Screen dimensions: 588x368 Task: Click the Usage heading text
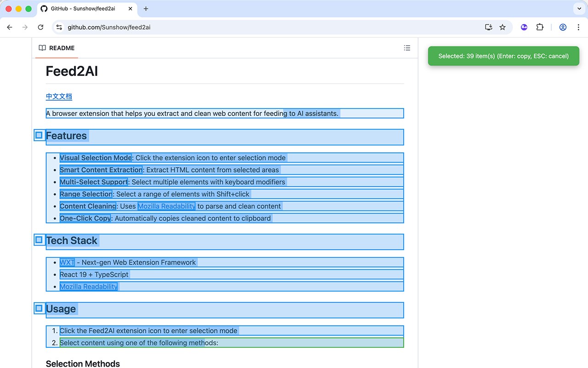(61, 309)
